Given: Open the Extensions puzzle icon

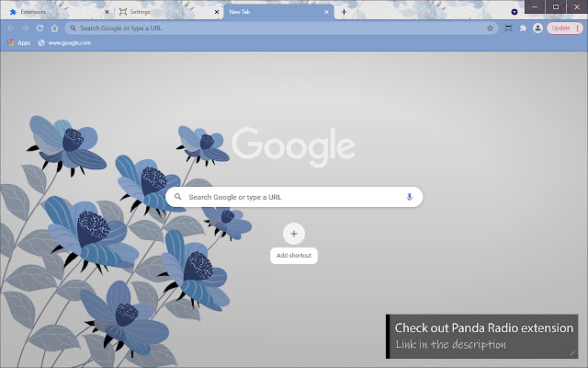Looking at the screenshot, I should pyautogui.click(x=523, y=29).
